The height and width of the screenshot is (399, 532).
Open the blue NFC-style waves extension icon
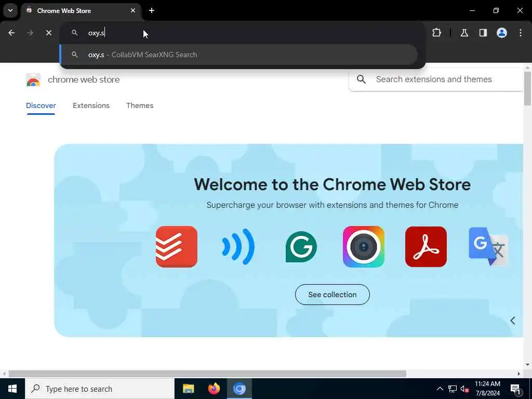pos(238,247)
